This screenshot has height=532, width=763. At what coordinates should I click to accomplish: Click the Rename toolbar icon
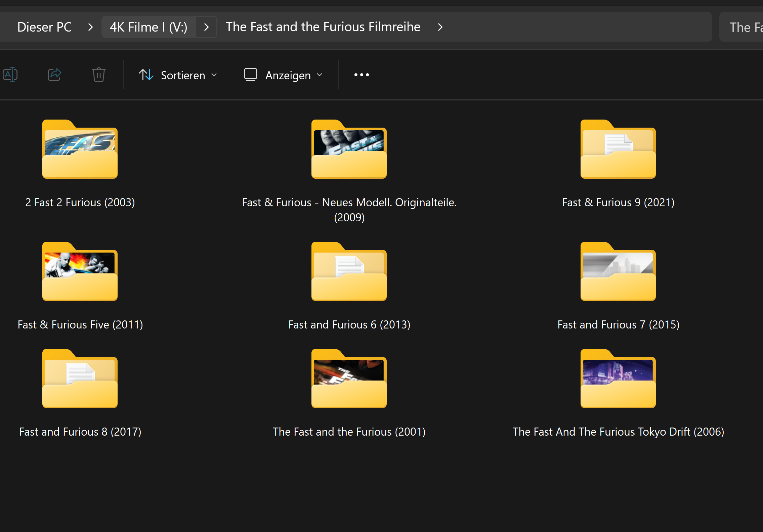pyautogui.click(x=10, y=75)
